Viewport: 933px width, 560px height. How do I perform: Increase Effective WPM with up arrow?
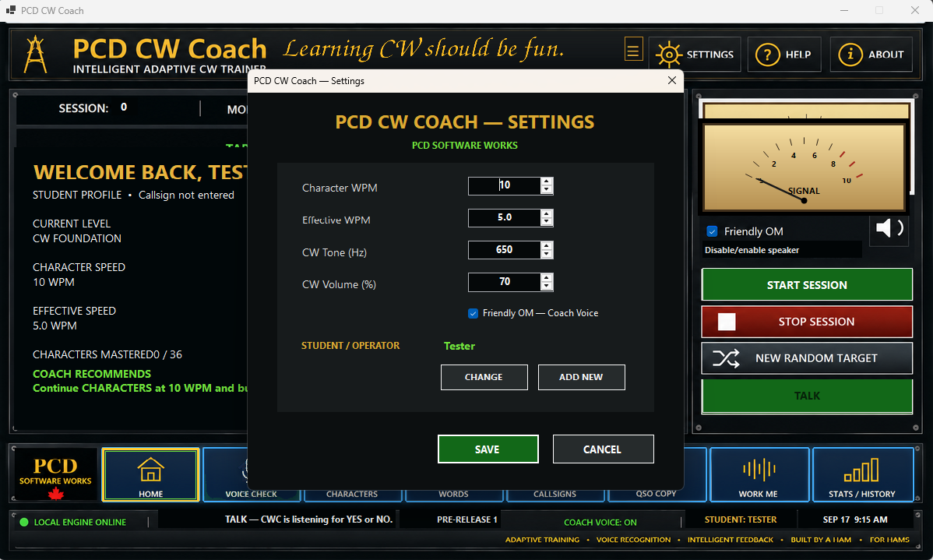(546, 213)
